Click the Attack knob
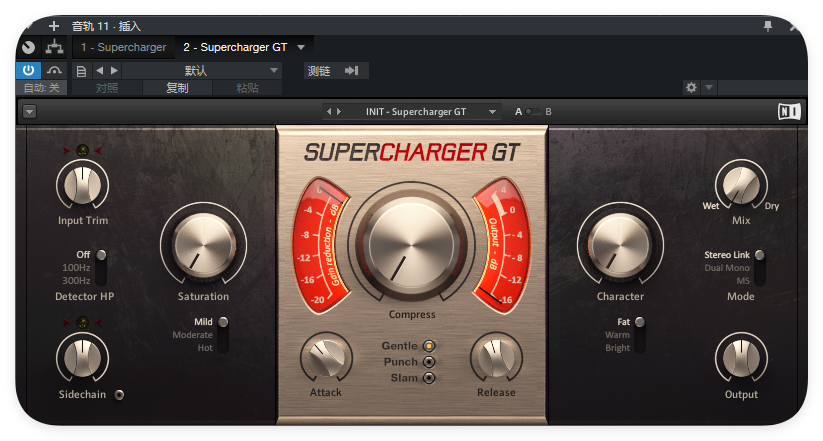 [326, 358]
